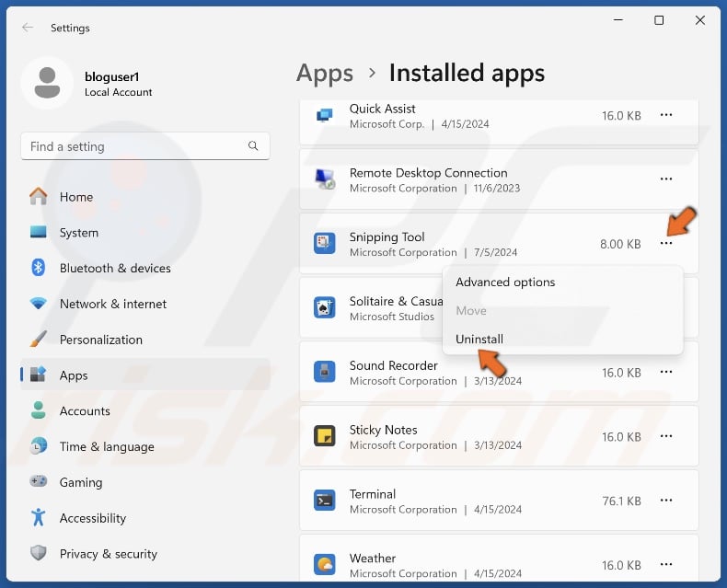Click the Solitaire & Casual app name
727x588 pixels.
tap(397, 302)
